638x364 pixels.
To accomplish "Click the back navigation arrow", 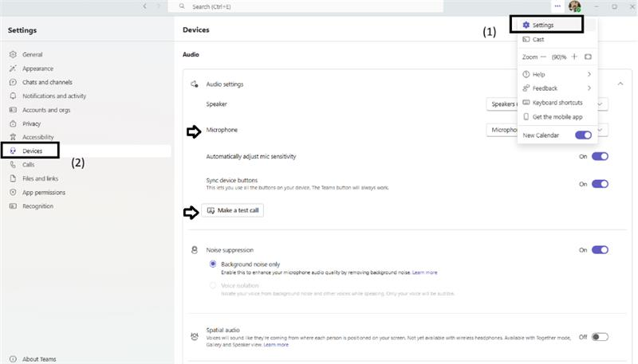I will tap(144, 6).
